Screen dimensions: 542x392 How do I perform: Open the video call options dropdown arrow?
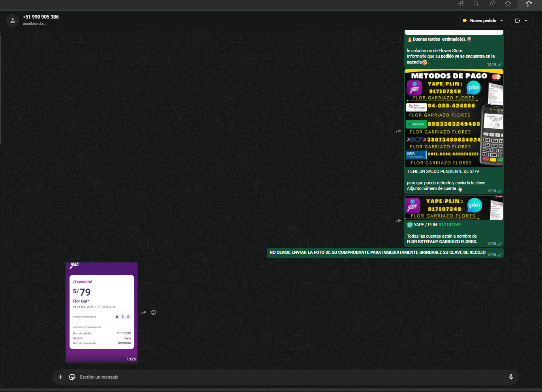[526, 21]
